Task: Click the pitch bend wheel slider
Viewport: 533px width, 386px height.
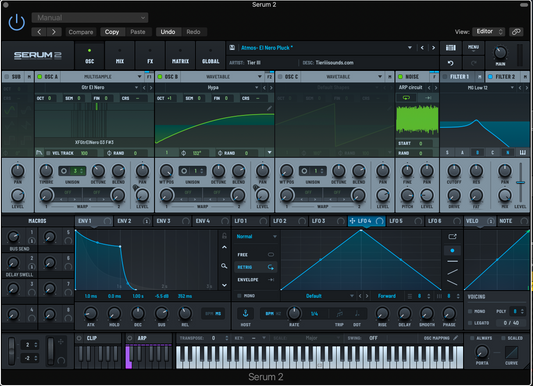Action: point(12,351)
